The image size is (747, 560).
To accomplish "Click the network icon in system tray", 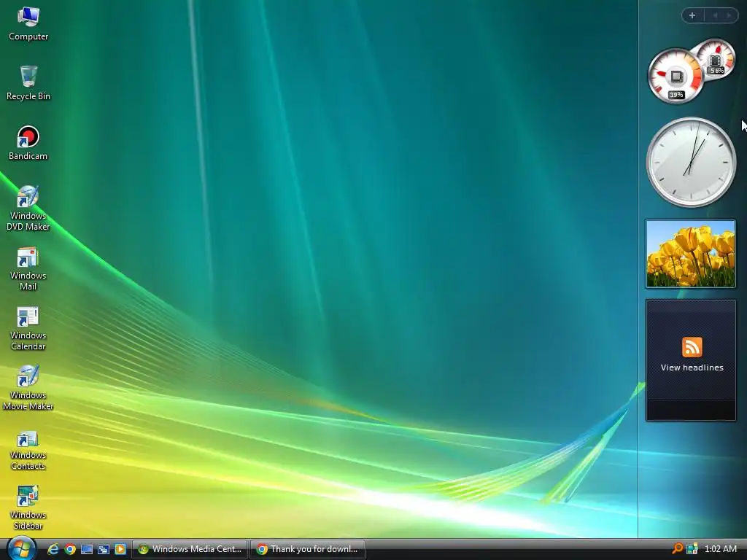I will pyautogui.click(x=692, y=548).
